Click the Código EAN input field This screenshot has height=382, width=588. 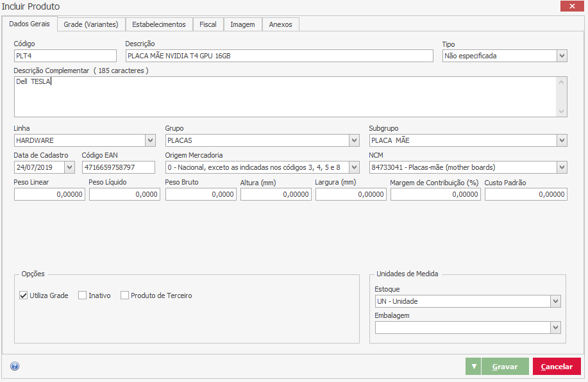pyautogui.click(x=119, y=167)
